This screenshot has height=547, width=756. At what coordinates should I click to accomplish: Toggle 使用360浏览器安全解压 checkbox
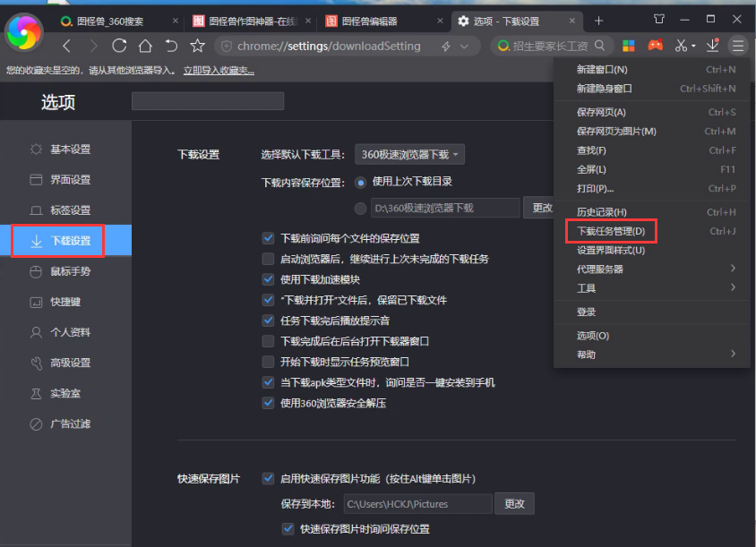click(x=268, y=403)
